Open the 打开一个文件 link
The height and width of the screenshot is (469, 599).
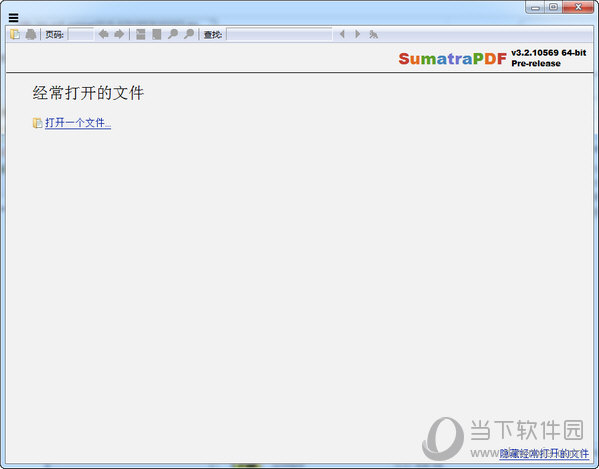tap(78, 123)
